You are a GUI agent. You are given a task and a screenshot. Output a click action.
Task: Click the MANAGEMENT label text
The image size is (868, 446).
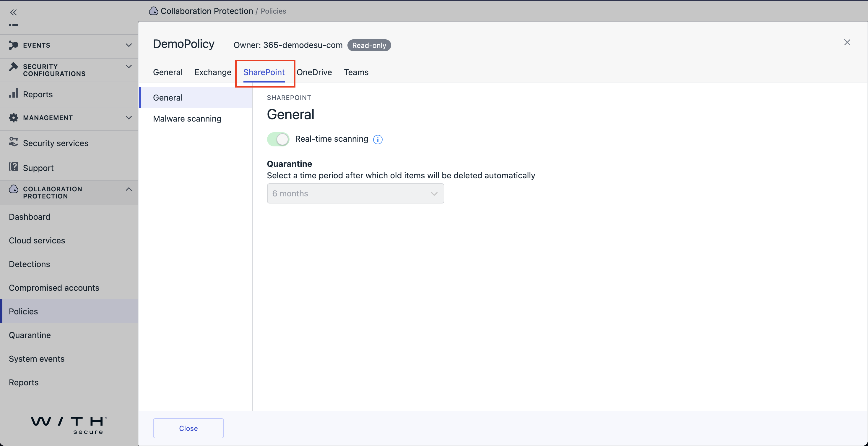48,118
